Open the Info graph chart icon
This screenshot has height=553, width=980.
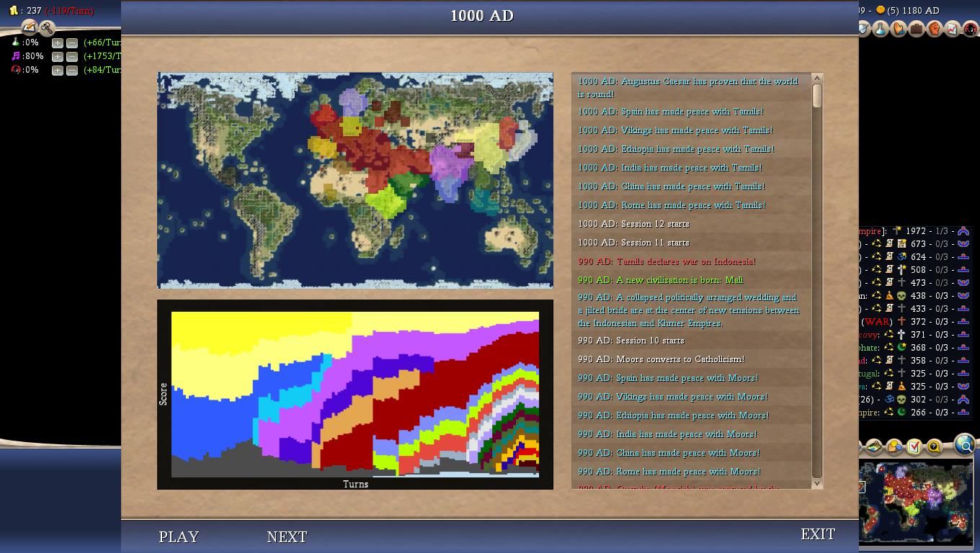(953, 29)
